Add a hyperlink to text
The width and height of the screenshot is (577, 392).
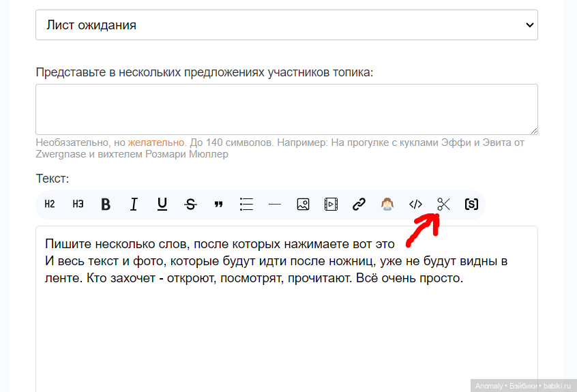point(359,204)
